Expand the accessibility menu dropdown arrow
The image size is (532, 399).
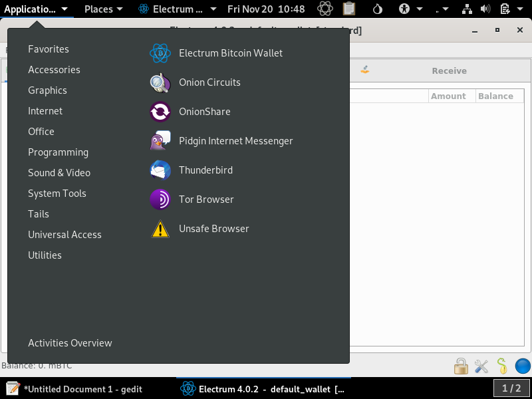click(420, 9)
